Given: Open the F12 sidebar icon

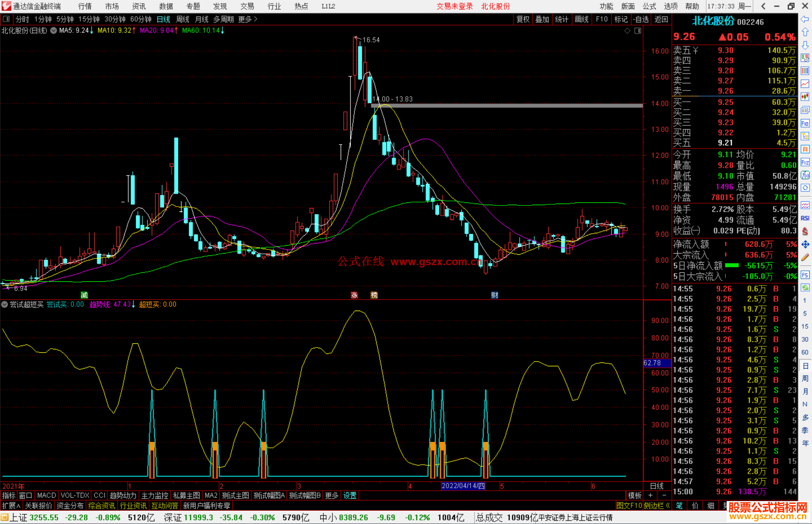Looking at the screenshot, I should point(805,162).
